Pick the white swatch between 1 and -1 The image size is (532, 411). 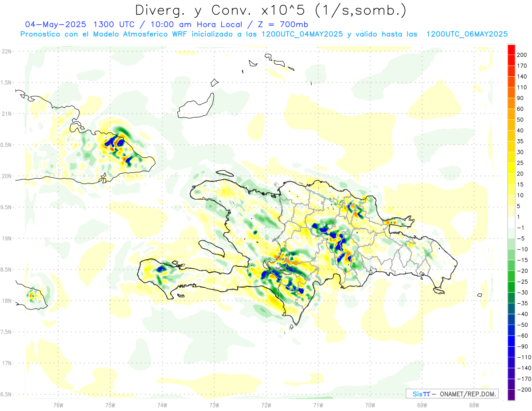pyautogui.click(x=512, y=222)
